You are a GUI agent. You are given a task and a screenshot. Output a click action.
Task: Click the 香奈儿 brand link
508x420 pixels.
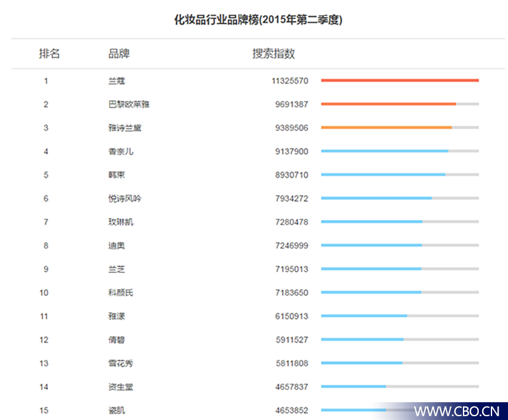(x=121, y=152)
